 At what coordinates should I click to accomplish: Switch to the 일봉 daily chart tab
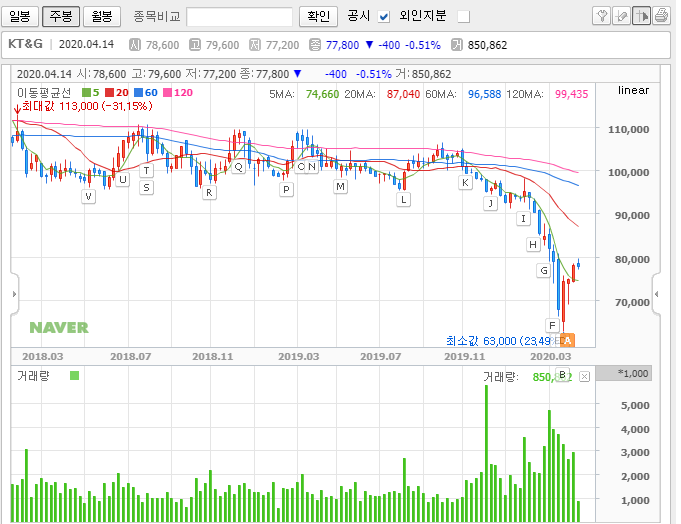coord(20,16)
